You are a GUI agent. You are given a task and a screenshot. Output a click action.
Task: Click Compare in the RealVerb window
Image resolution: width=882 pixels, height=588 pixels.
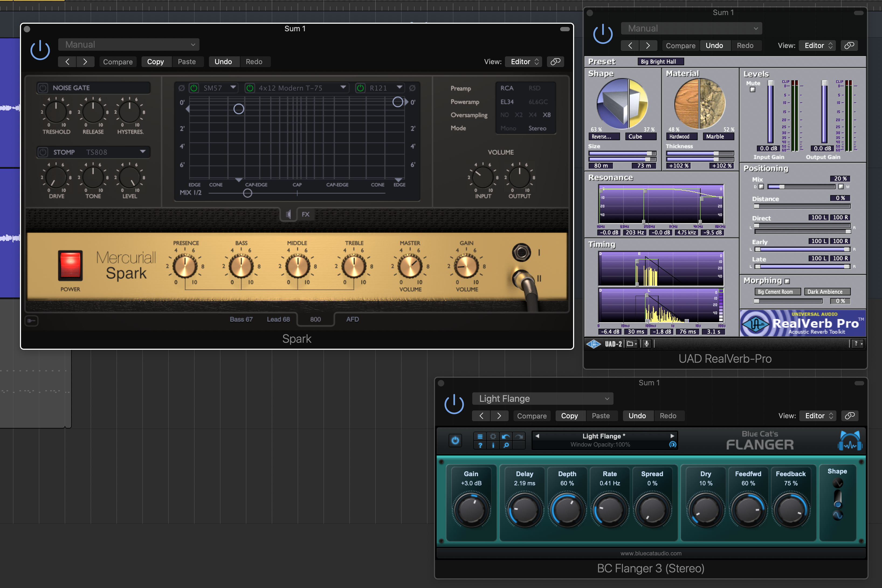(680, 45)
